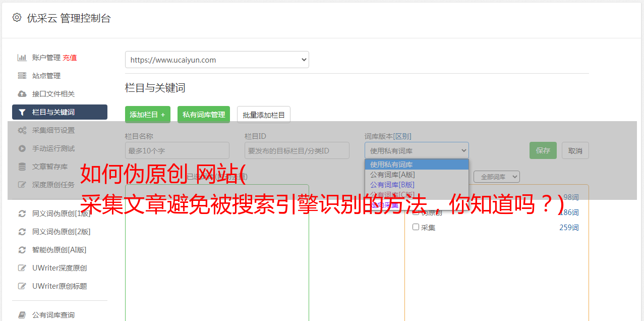Click the 批量添加栏目 button

pyautogui.click(x=264, y=115)
